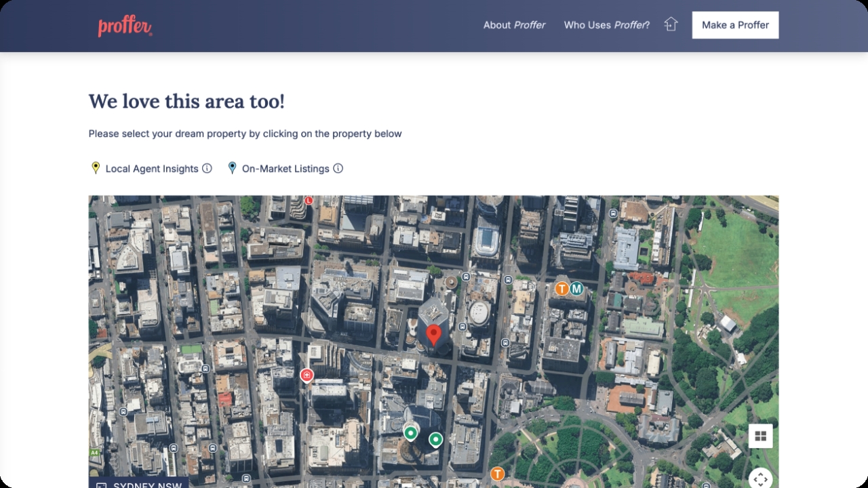Image resolution: width=868 pixels, height=488 pixels.
Task: Click the blue On-Market Listings pin icon
Action: [232, 168]
